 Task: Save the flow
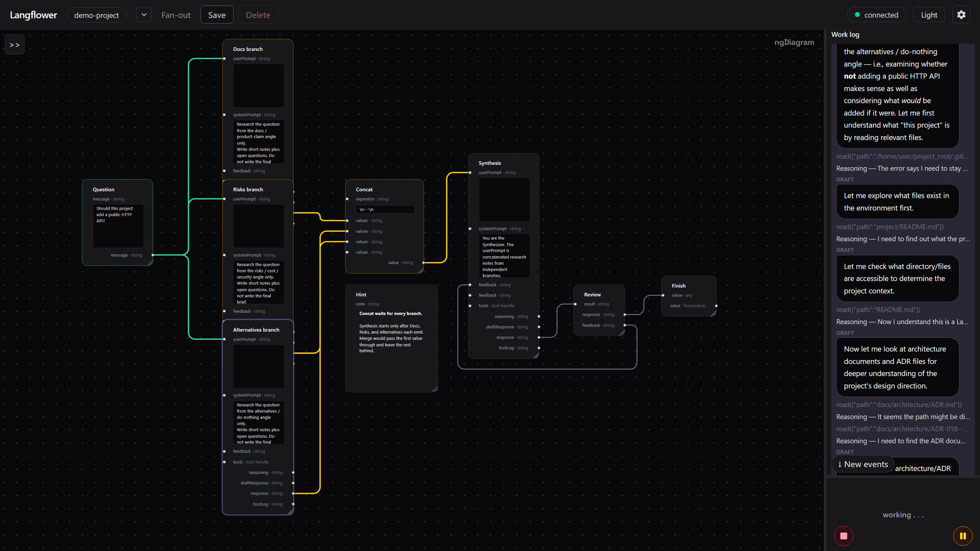(217, 15)
